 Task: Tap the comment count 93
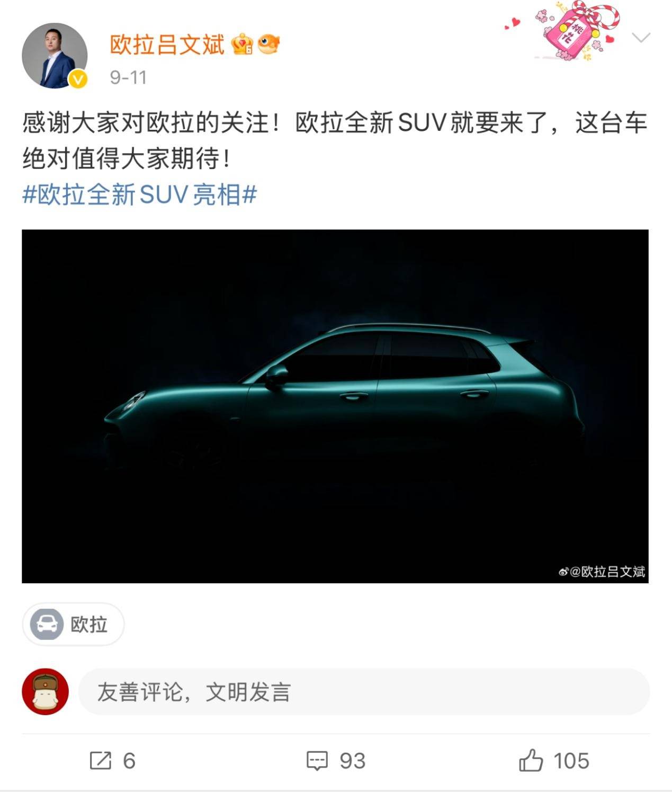coord(353,761)
